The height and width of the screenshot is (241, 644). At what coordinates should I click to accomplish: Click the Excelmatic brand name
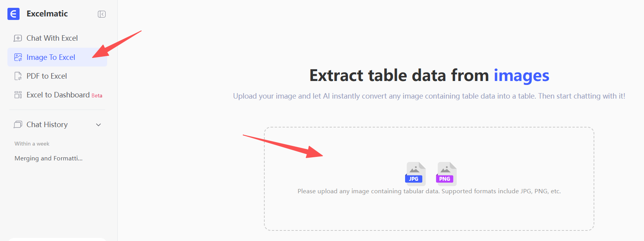click(x=47, y=14)
